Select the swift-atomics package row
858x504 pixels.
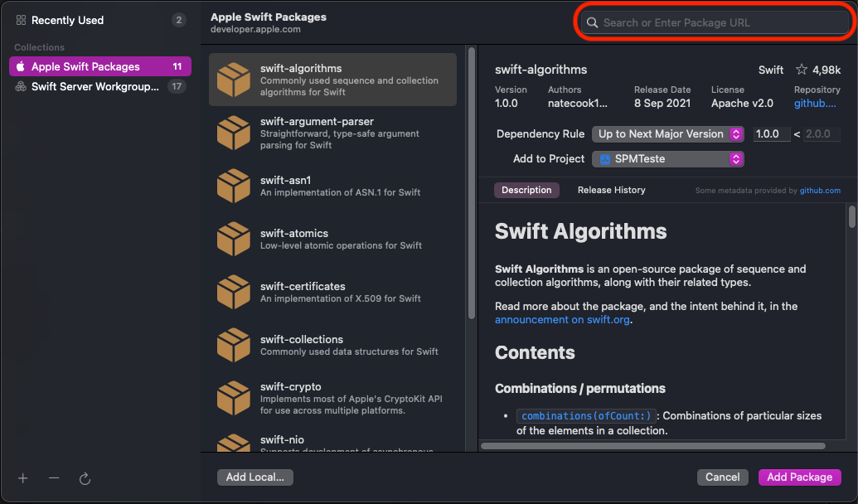click(x=332, y=239)
